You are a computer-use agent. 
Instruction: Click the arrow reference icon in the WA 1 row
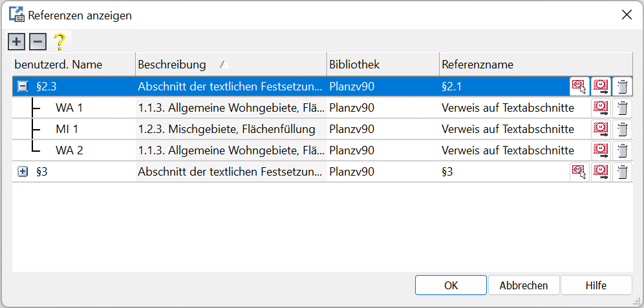[x=601, y=108]
